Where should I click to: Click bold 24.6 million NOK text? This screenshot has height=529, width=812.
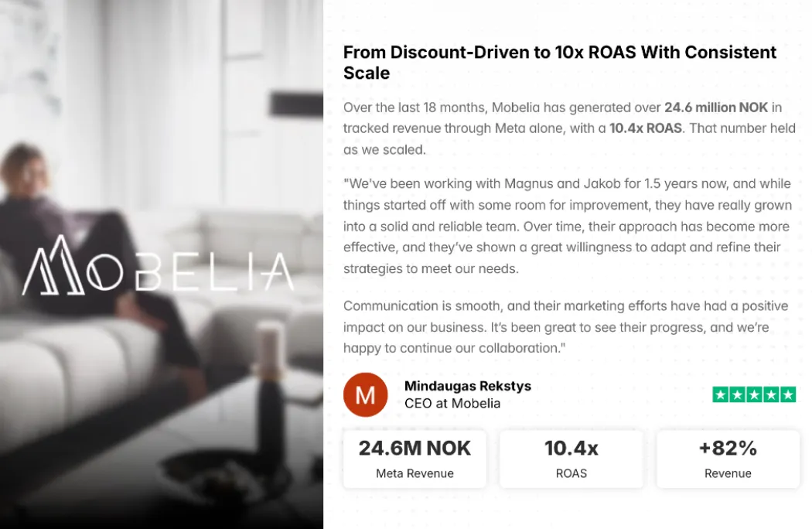point(716,108)
